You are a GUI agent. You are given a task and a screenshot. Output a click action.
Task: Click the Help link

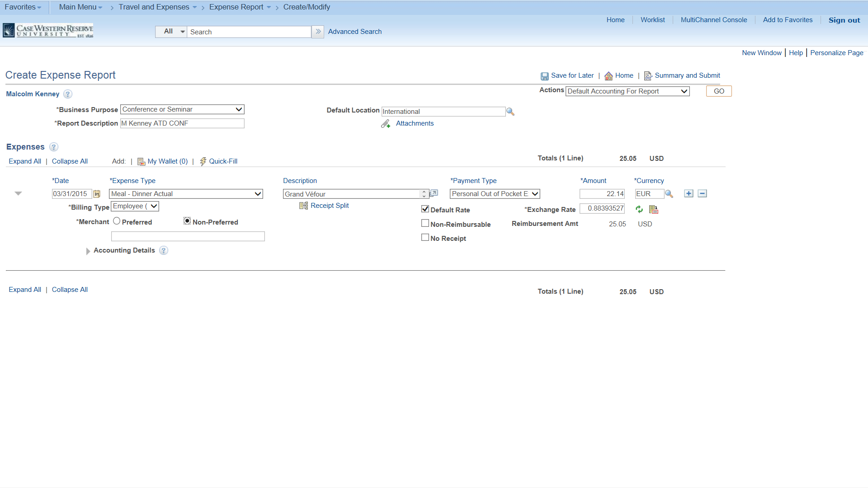(796, 53)
